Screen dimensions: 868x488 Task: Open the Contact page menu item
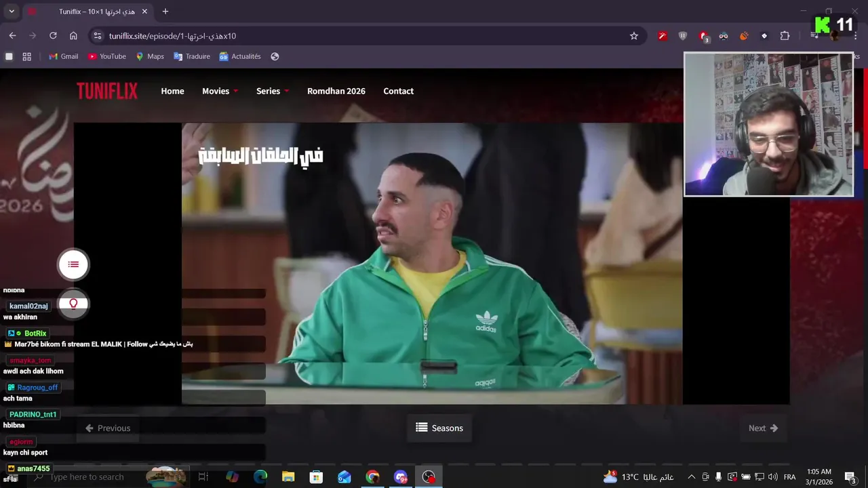pos(398,91)
